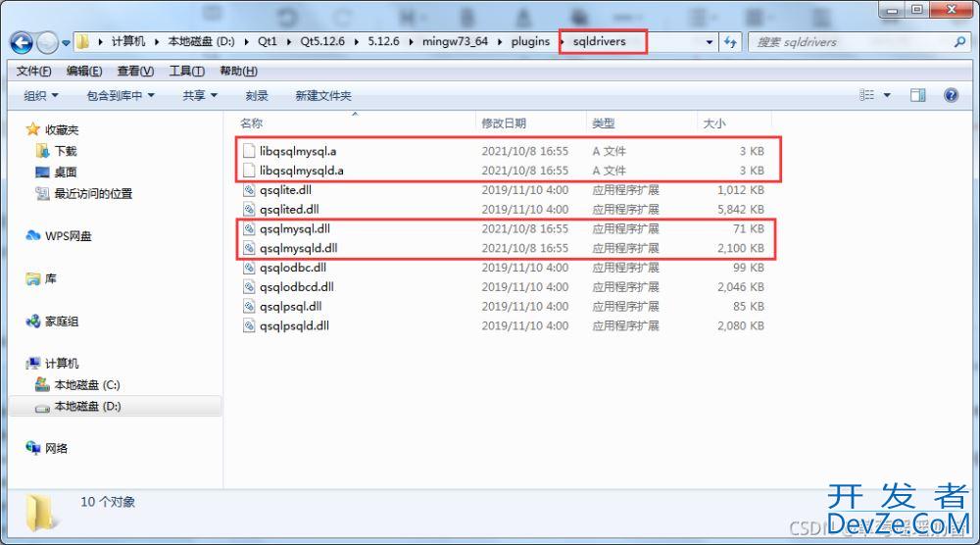
Task: Select the qsqlmysql.dll file icon
Action: coord(249,228)
